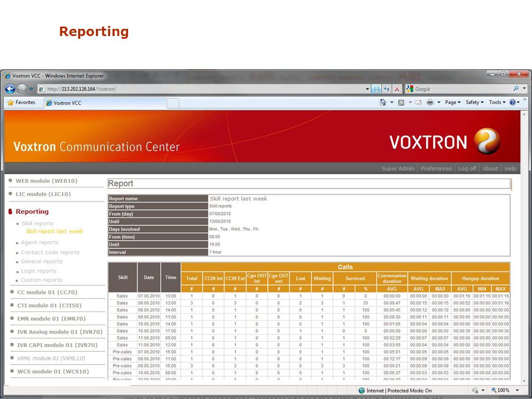Open LIC module (LIC10) in sidebar
Viewport: 532px width, 399px height.
point(43,194)
